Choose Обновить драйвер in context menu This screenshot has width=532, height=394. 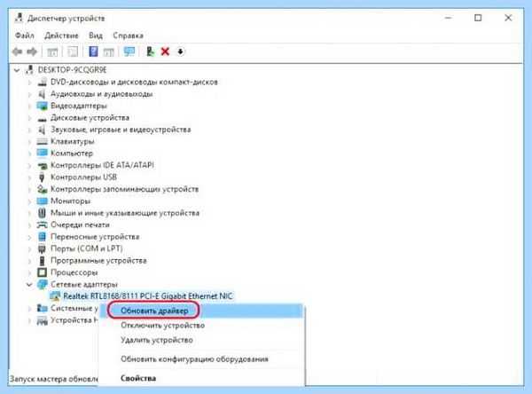tap(201, 311)
